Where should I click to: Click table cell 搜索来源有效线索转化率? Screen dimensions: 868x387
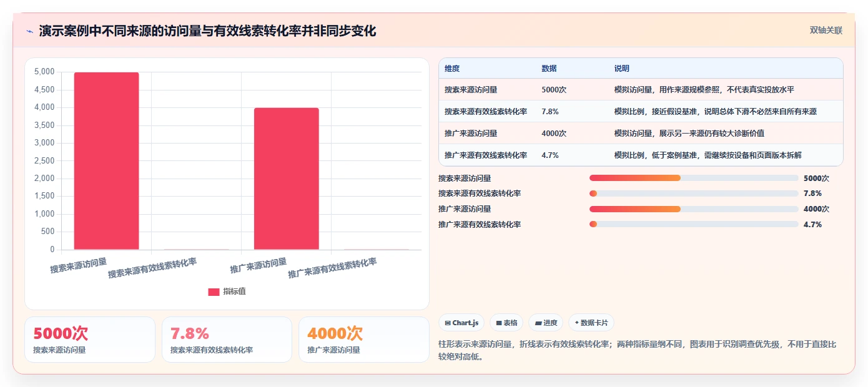point(486,112)
